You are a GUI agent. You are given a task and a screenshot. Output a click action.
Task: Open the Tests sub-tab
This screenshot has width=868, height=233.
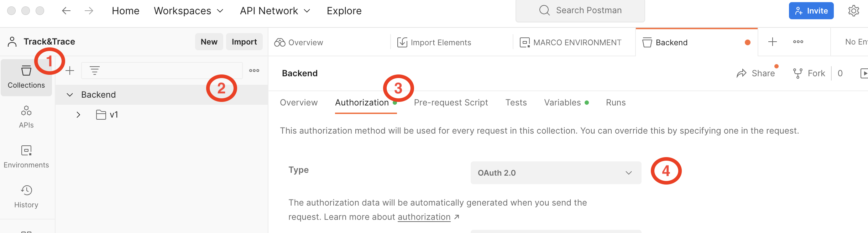click(516, 103)
